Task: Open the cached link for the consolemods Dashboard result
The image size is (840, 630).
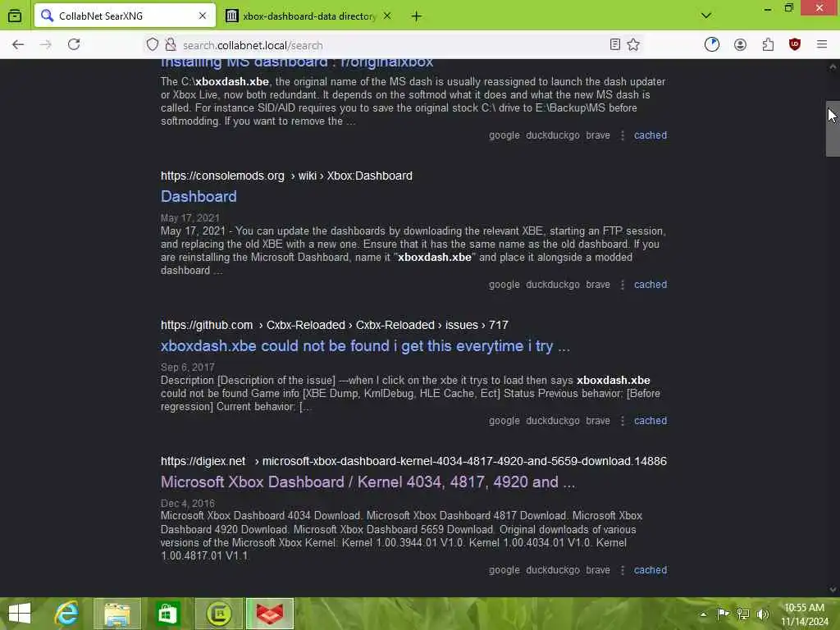Action: (x=651, y=285)
